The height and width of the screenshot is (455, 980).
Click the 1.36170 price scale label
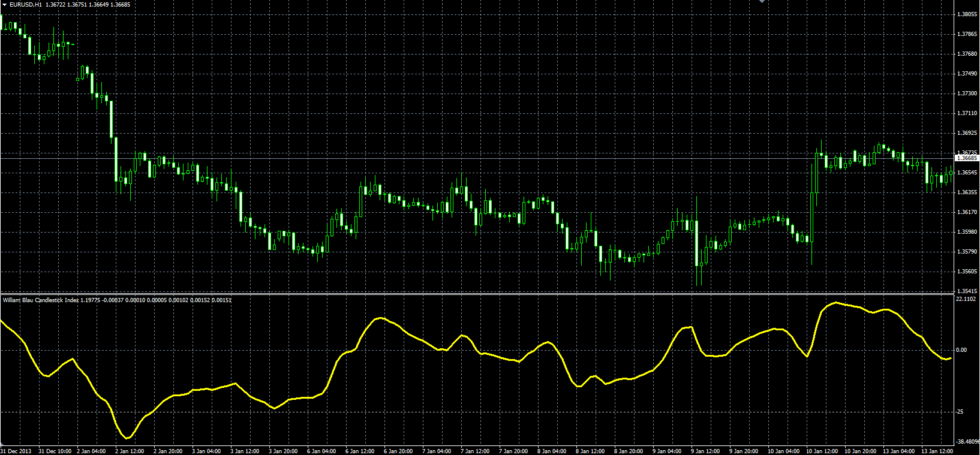(x=967, y=212)
